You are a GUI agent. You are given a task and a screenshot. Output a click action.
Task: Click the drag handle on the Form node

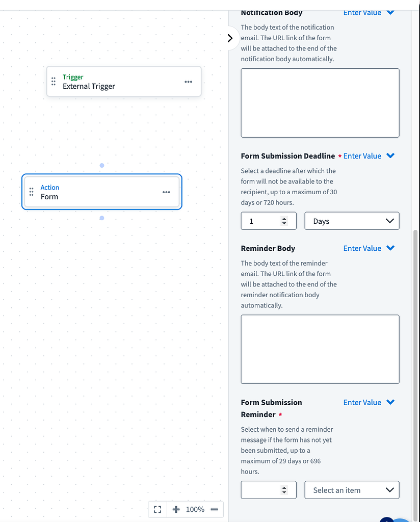click(31, 192)
